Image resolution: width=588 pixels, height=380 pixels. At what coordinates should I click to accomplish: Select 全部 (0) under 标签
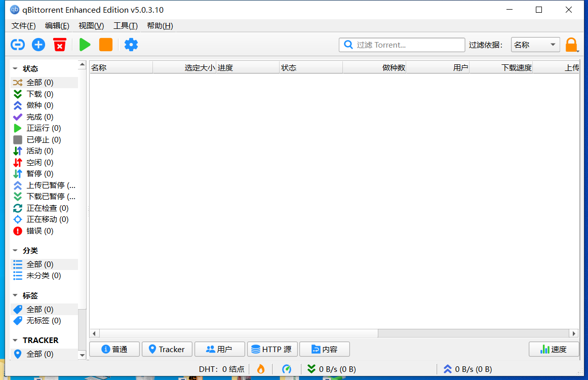[44, 309]
